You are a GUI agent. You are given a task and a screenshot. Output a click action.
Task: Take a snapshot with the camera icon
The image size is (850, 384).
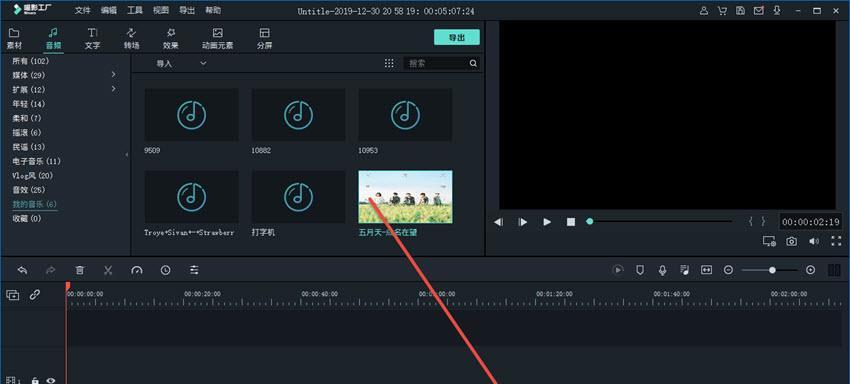point(791,241)
